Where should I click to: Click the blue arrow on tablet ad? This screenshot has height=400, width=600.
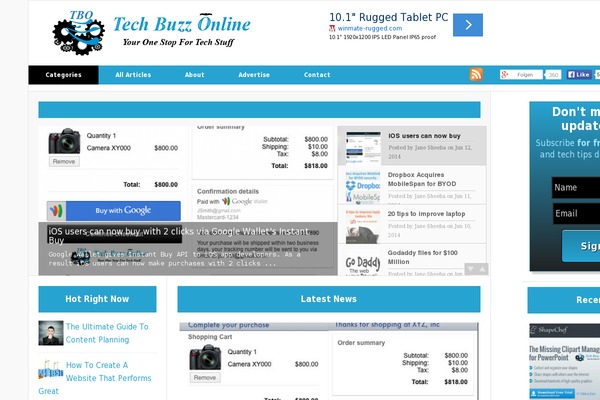[x=468, y=25]
